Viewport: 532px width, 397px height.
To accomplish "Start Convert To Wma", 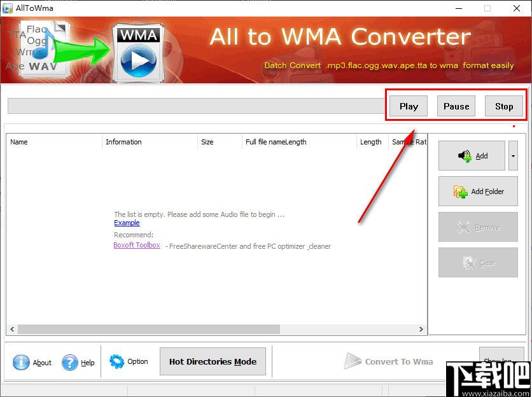I will (x=389, y=361).
